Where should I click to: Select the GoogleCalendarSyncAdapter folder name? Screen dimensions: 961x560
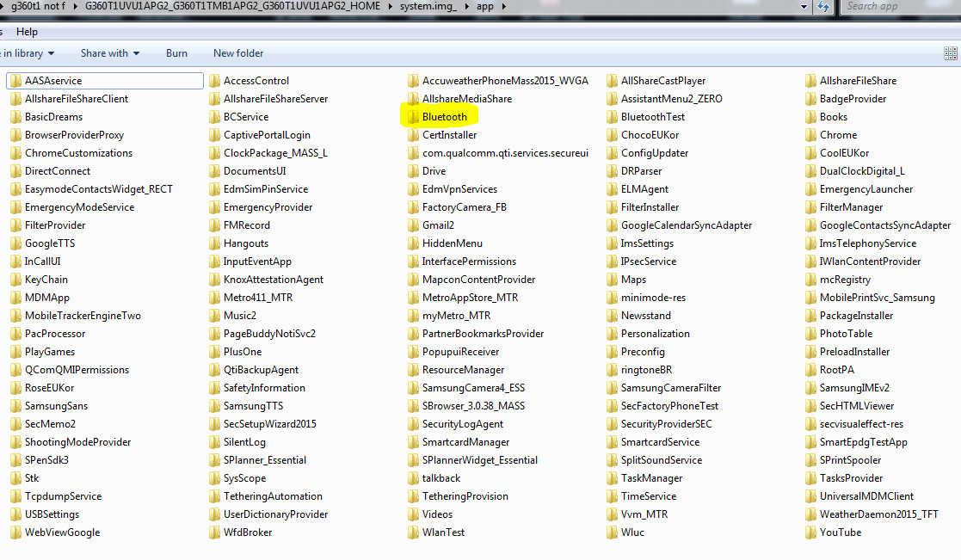(687, 225)
